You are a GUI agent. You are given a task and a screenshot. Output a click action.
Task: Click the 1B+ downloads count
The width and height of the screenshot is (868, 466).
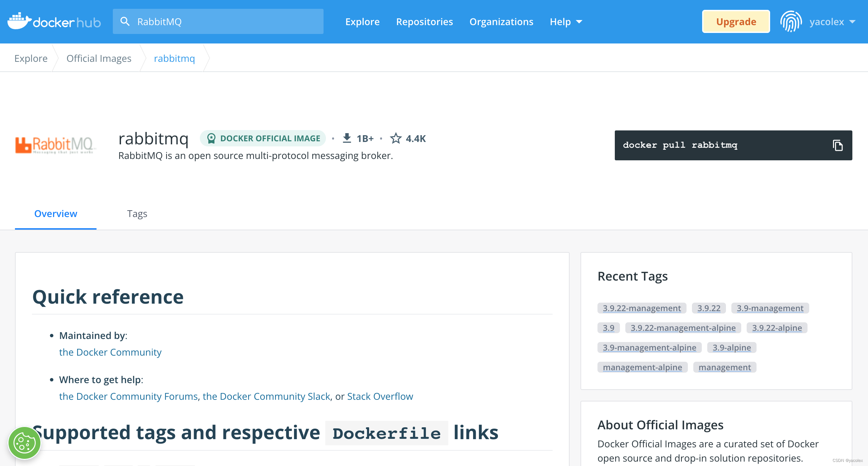click(365, 139)
